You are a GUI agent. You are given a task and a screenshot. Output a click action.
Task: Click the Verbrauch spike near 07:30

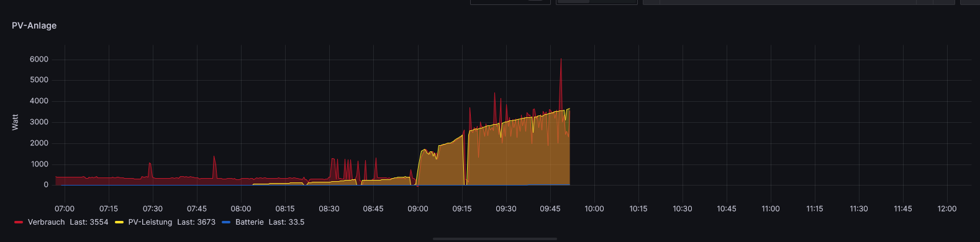(x=150, y=164)
